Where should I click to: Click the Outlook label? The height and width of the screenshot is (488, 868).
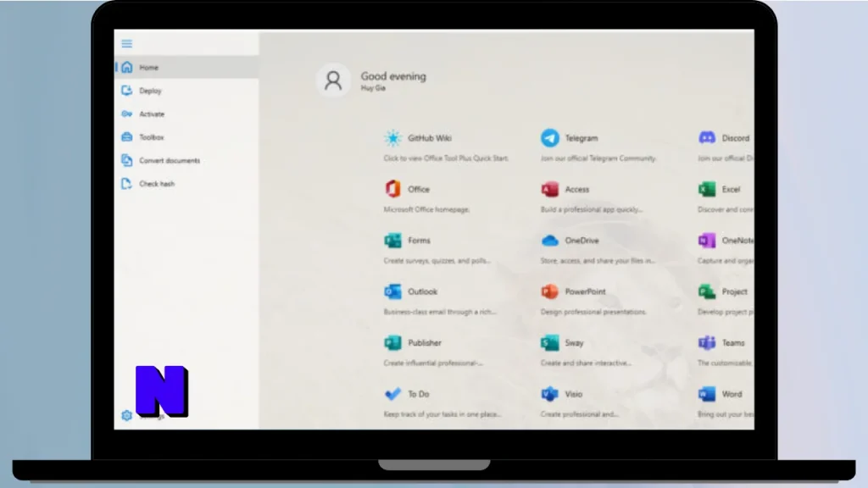pyautogui.click(x=422, y=291)
